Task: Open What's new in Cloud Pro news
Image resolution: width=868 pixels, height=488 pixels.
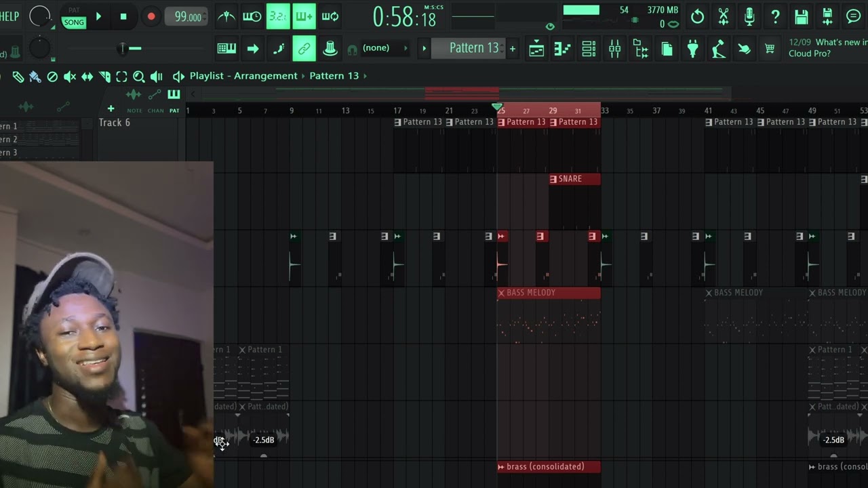Action: pyautogui.click(x=828, y=47)
